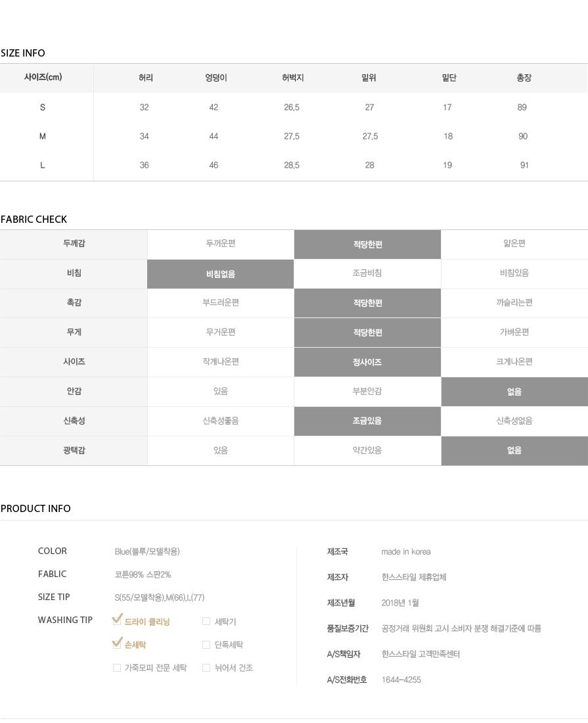Click the 광택감 row label
This screenshot has width=588, height=723.
pos(74,450)
